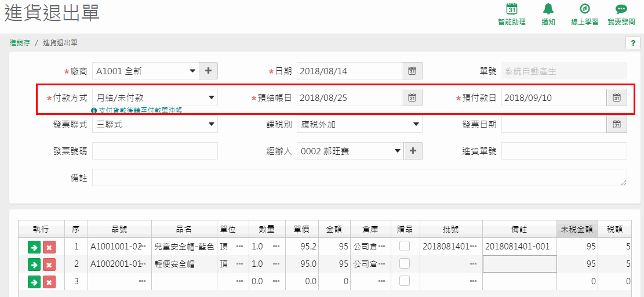Open 品號 lookup dots for A1001001-02
This screenshot has width=644, height=297.
tap(143, 247)
